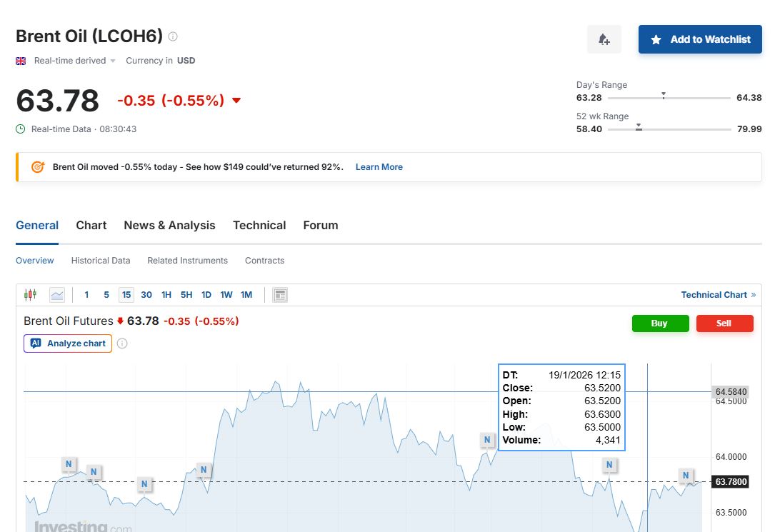The width and height of the screenshot is (775, 532).
Task: Click the Day's Range slider marker
Action: click(x=664, y=95)
